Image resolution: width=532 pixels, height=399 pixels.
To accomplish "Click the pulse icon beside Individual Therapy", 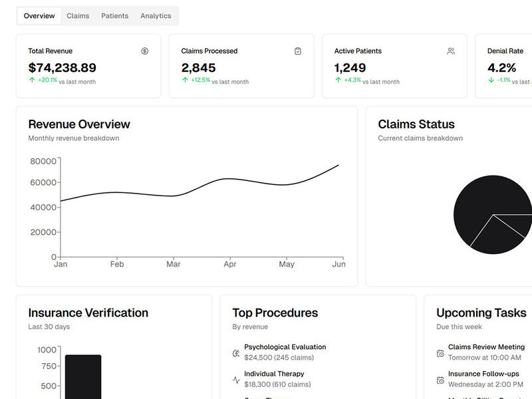I will pos(236,380).
